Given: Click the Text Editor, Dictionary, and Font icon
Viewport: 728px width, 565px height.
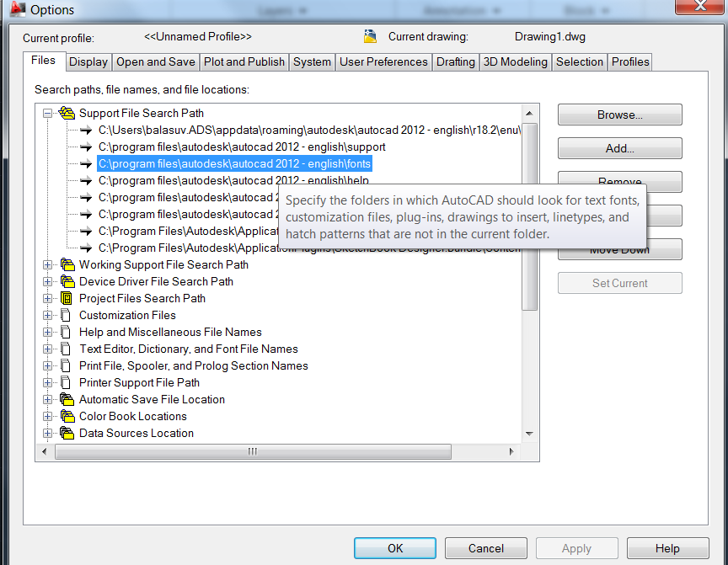Looking at the screenshot, I should point(66,349).
